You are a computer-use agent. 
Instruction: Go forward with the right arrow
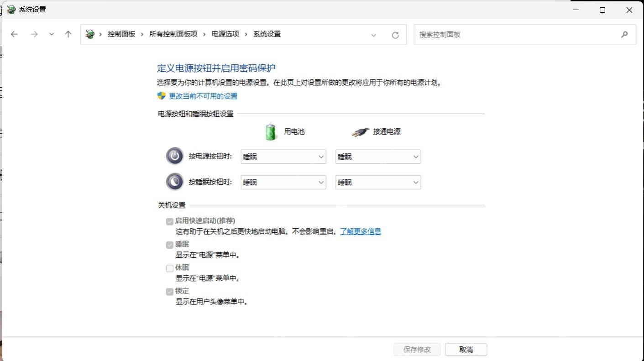point(34,34)
